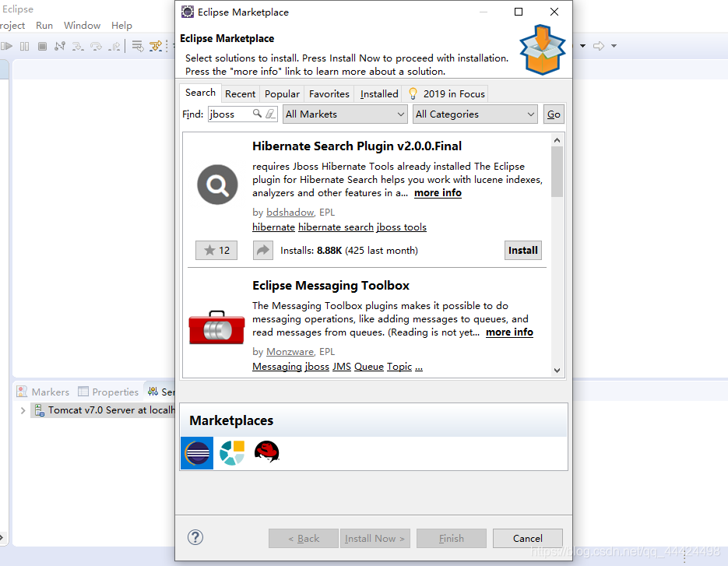The image size is (728, 566).
Task: Click the Resume debug icon in Eclipse toolbar
Action: coord(6,46)
